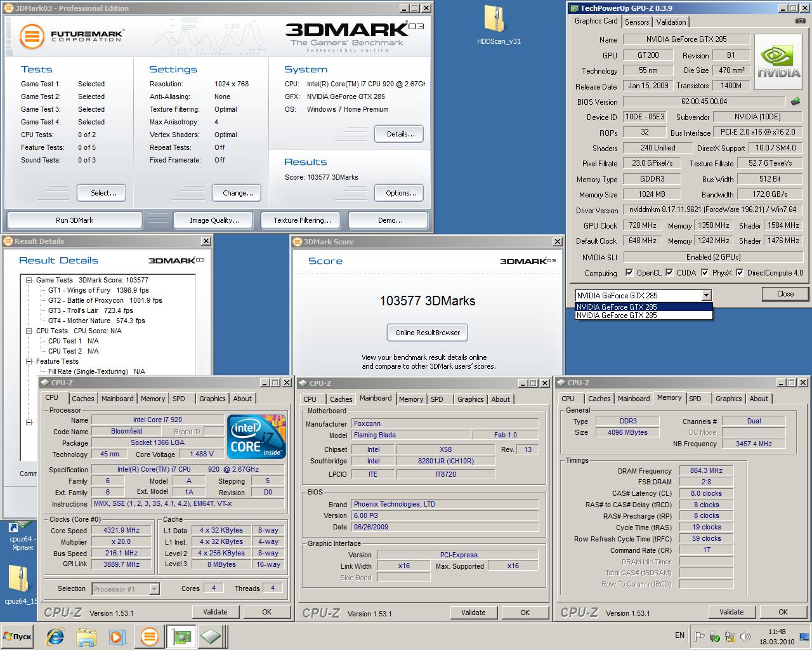This screenshot has width=812, height=650.
Task: Click the Online ResultBrowser button
Action: point(428,333)
